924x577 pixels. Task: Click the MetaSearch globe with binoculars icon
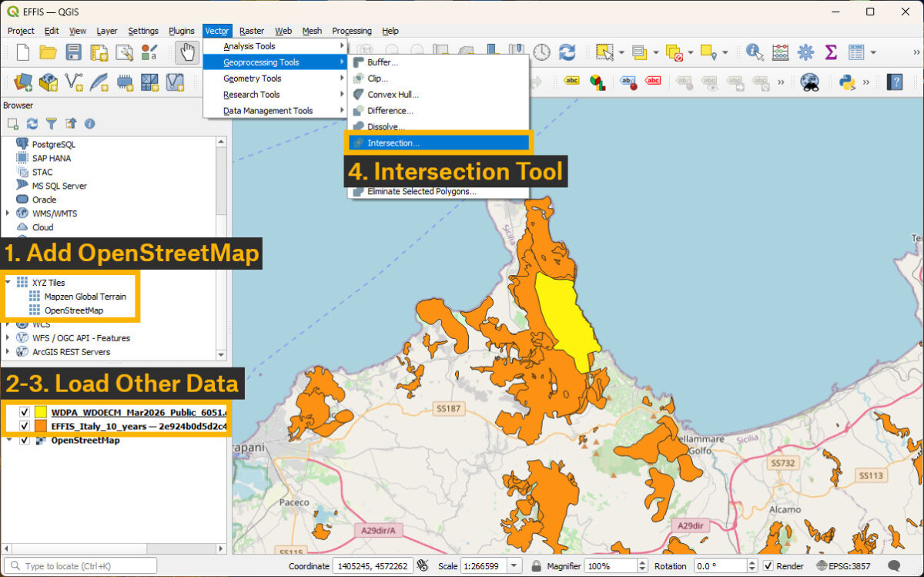(x=809, y=81)
